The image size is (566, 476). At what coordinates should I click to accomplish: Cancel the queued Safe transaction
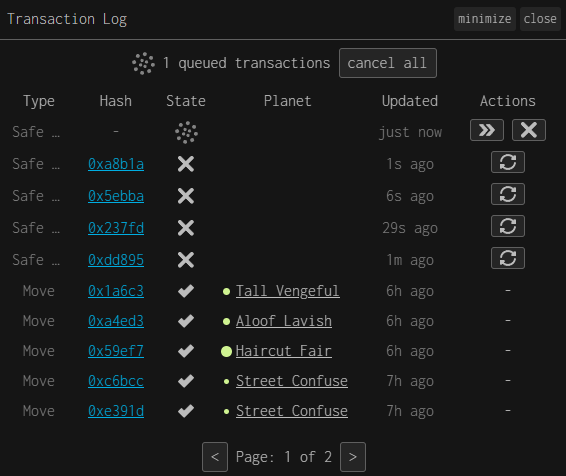528,130
